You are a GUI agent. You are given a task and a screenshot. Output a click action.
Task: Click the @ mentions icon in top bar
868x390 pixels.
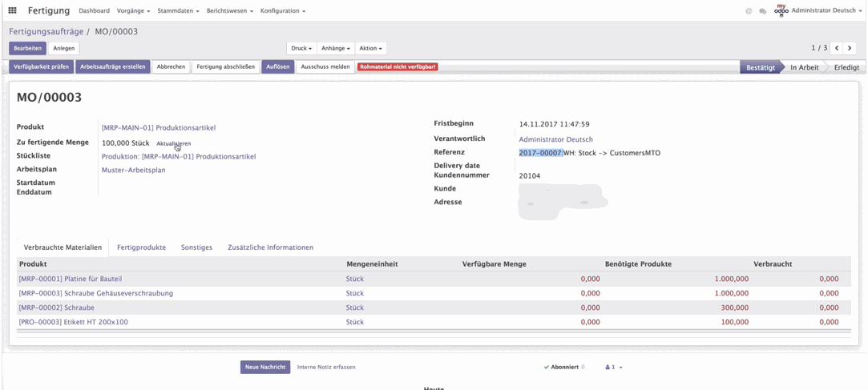pyautogui.click(x=749, y=11)
